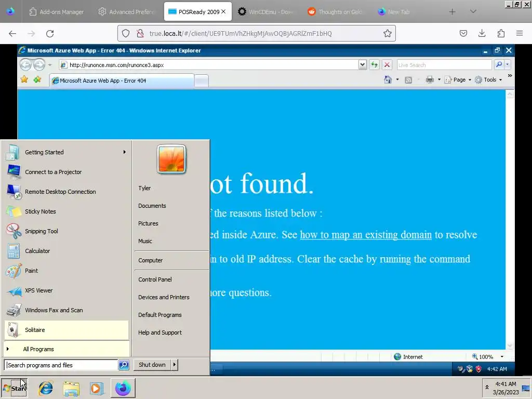Click the Live Search box

tap(444, 65)
